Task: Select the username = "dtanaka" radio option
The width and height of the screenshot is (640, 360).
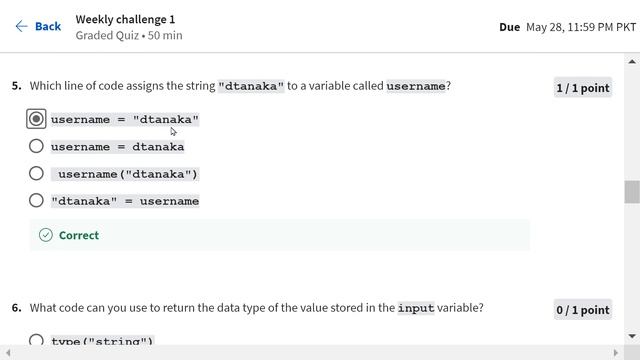Action: (x=36, y=119)
